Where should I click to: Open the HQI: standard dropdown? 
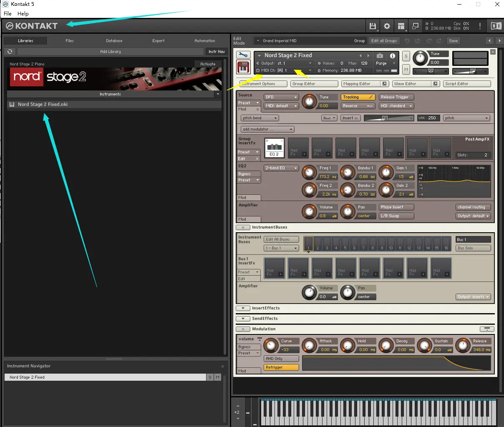pos(396,106)
